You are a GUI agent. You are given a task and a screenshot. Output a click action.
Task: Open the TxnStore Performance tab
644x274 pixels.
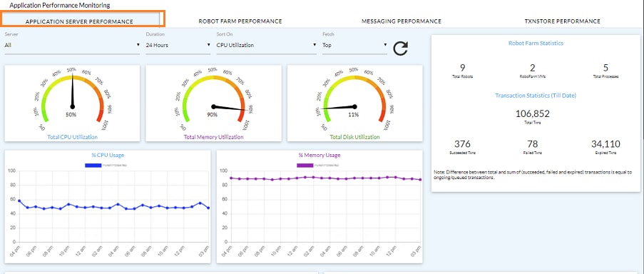562,21
